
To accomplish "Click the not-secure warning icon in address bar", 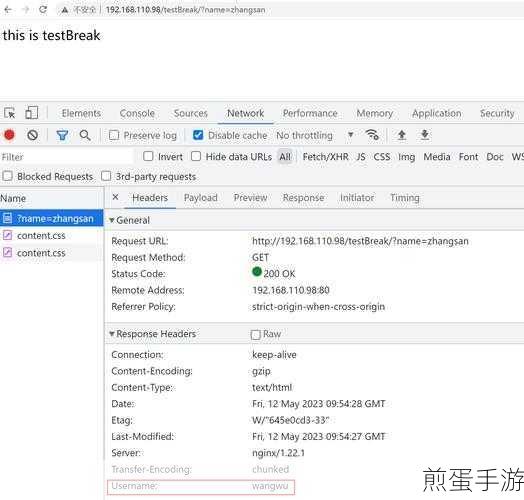I will pos(64,10).
